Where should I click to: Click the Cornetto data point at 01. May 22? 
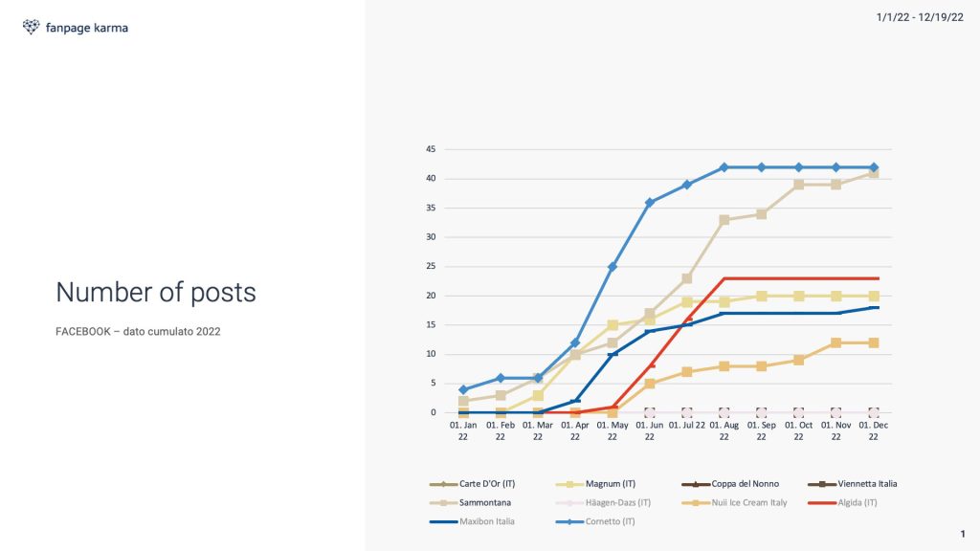(x=612, y=267)
